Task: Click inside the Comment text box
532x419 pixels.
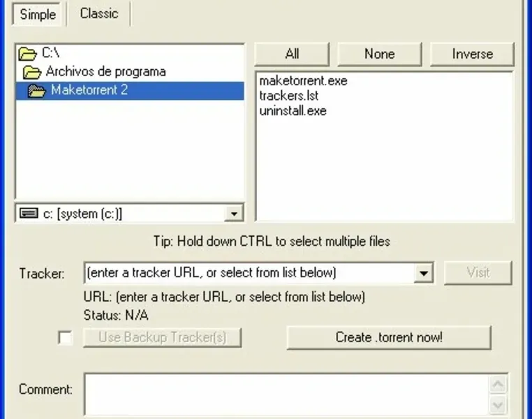Action: [x=287, y=395]
